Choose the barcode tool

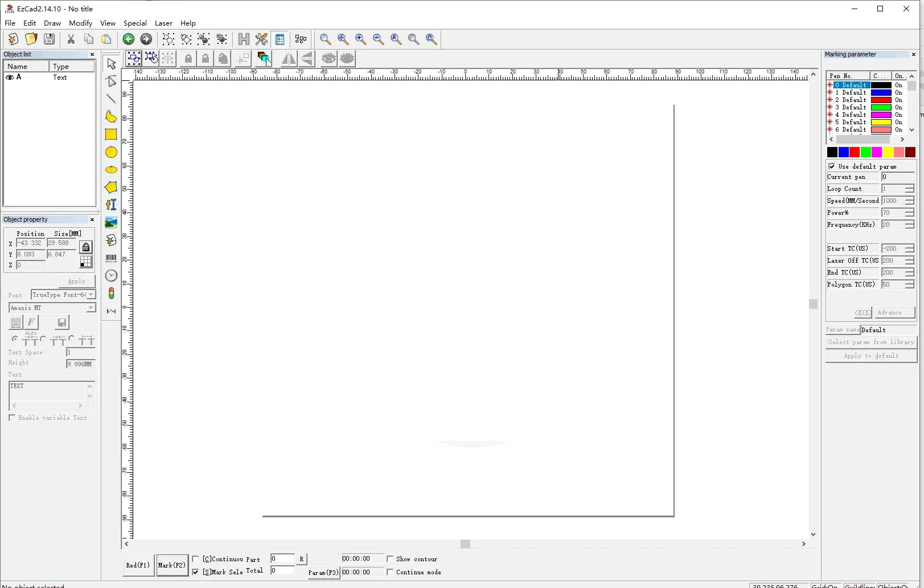tap(111, 259)
